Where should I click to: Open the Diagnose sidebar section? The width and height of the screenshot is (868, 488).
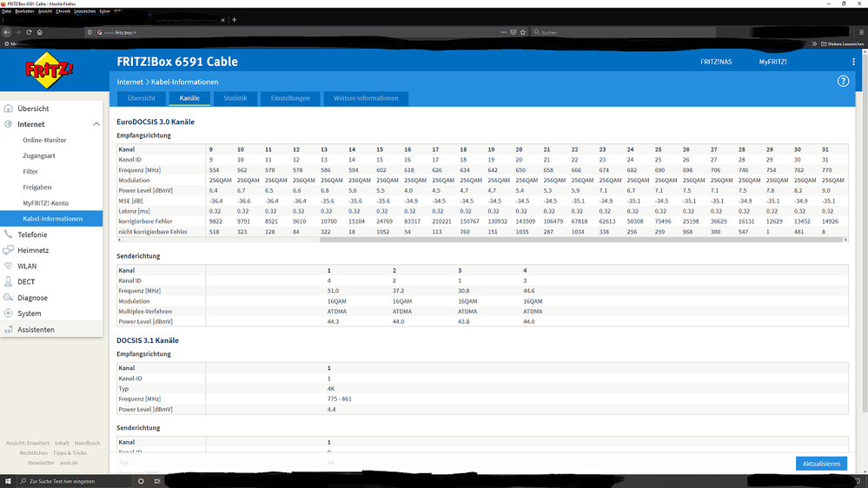51,298
